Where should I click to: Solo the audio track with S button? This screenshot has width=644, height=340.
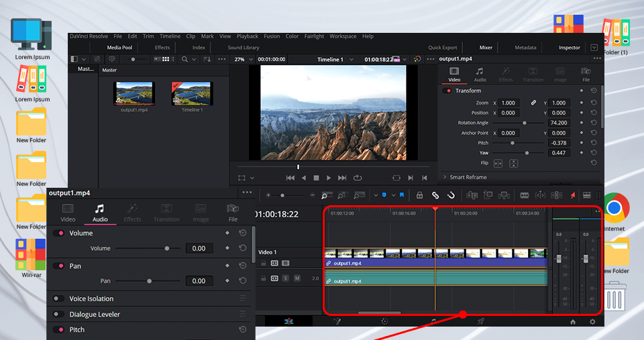coord(286,278)
